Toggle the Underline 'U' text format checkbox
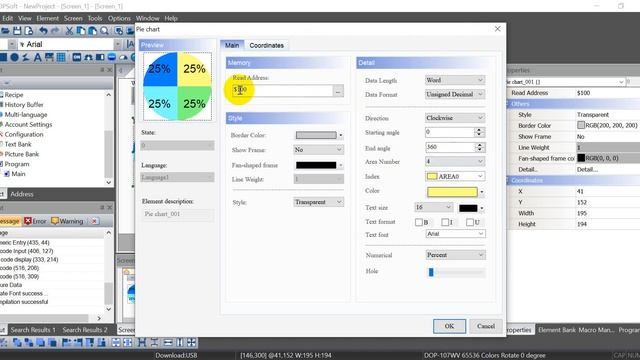The height and width of the screenshot is (360, 640). tap(470, 222)
